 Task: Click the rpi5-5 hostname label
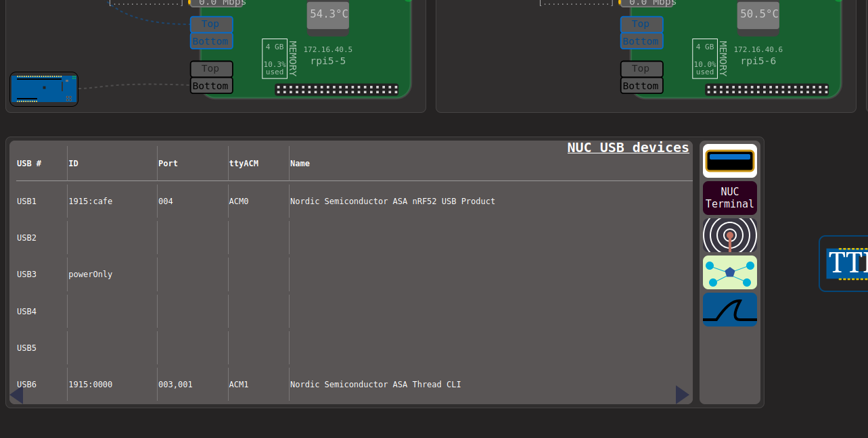327,61
